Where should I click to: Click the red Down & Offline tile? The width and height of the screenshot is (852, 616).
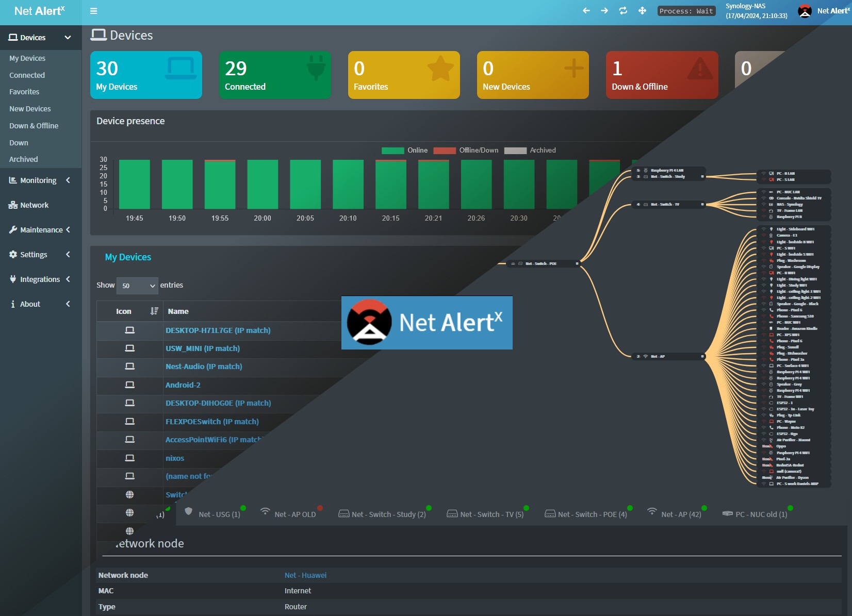662,75
